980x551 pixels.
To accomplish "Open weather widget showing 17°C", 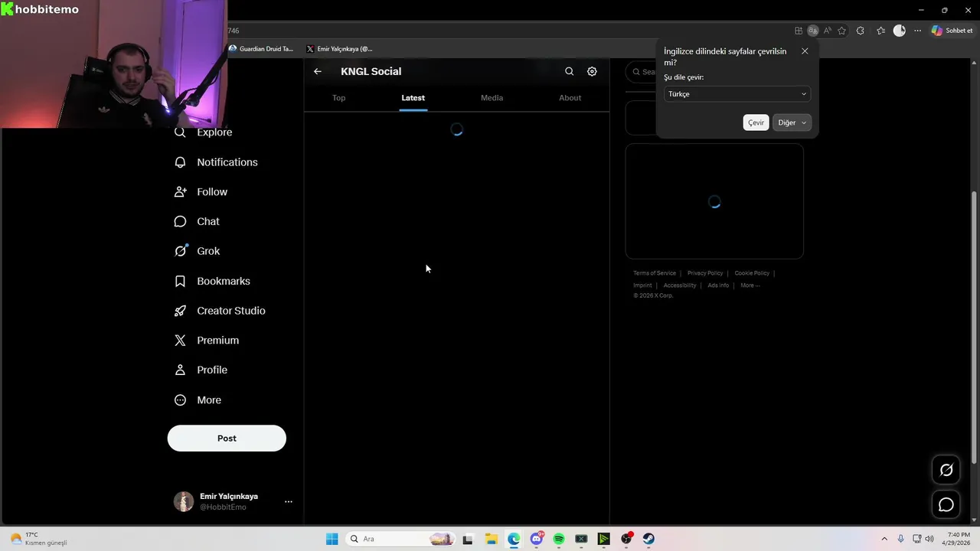I will 40,539.
